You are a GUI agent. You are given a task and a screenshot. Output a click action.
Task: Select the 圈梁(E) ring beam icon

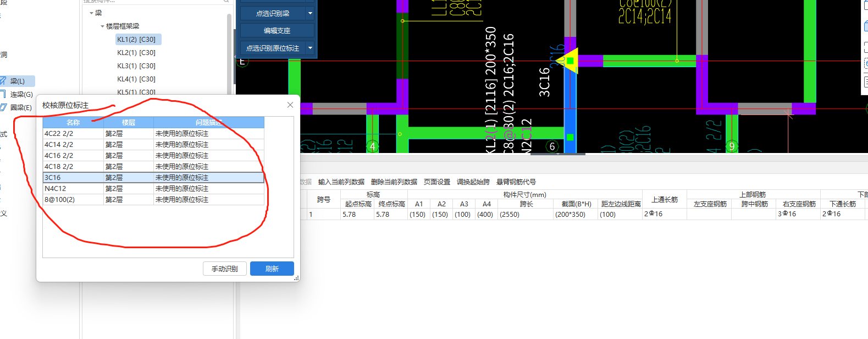pos(3,107)
